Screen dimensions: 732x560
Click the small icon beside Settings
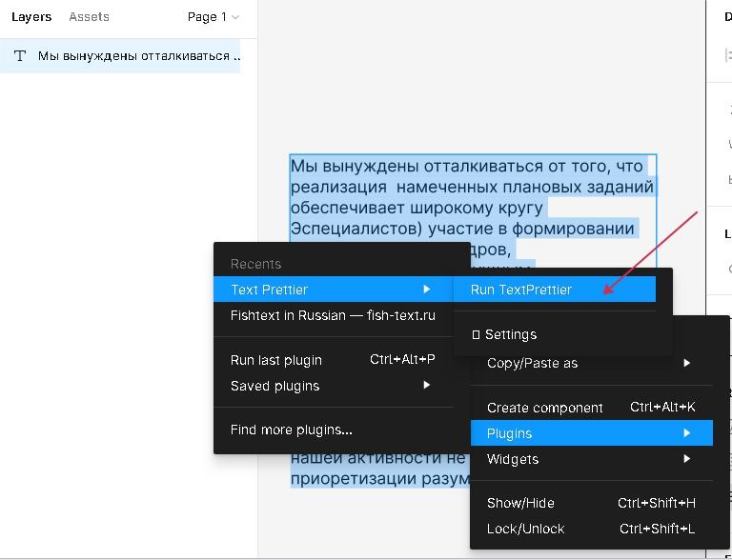pyautogui.click(x=476, y=335)
